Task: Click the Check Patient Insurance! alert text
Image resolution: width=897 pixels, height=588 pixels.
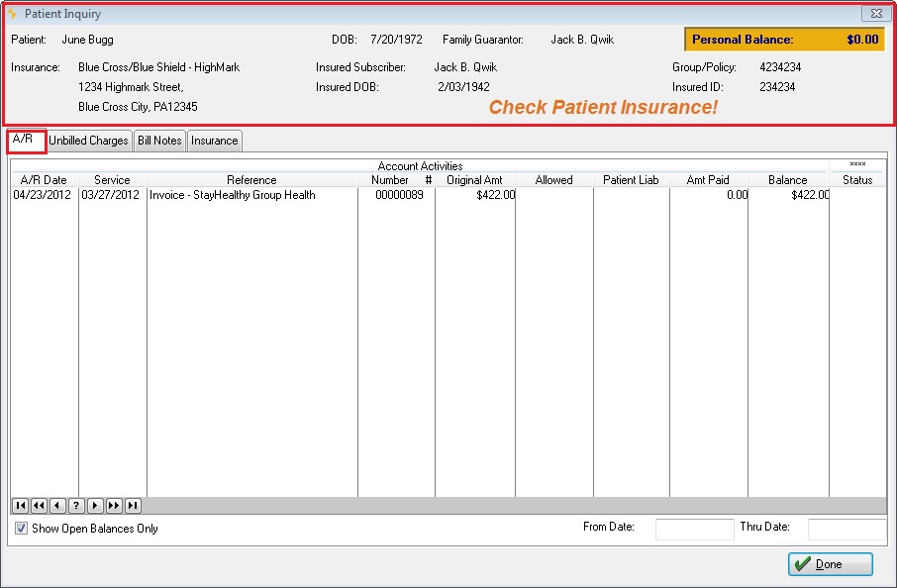Action: [x=603, y=107]
